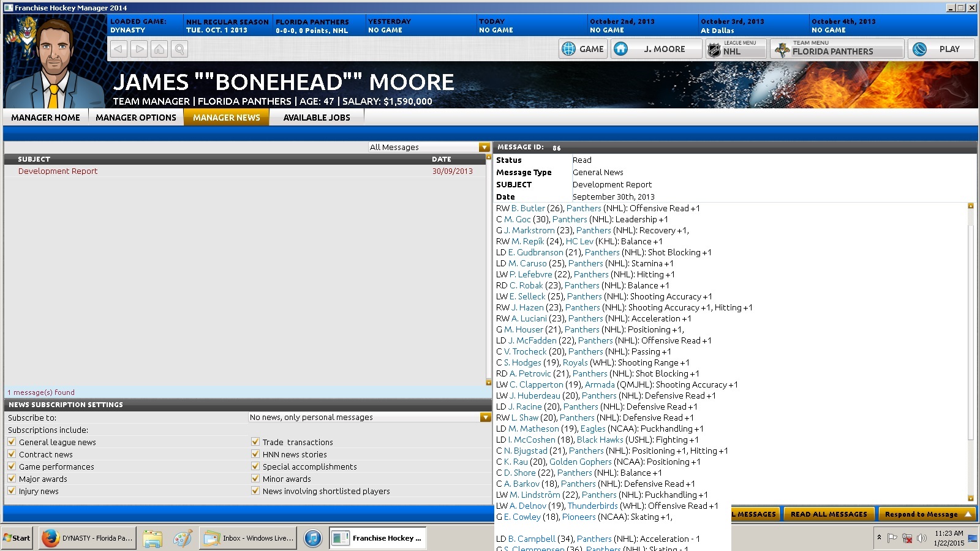Open the NHL league menu
This screenshot has height=551, width=980.
tap(736, 49)
